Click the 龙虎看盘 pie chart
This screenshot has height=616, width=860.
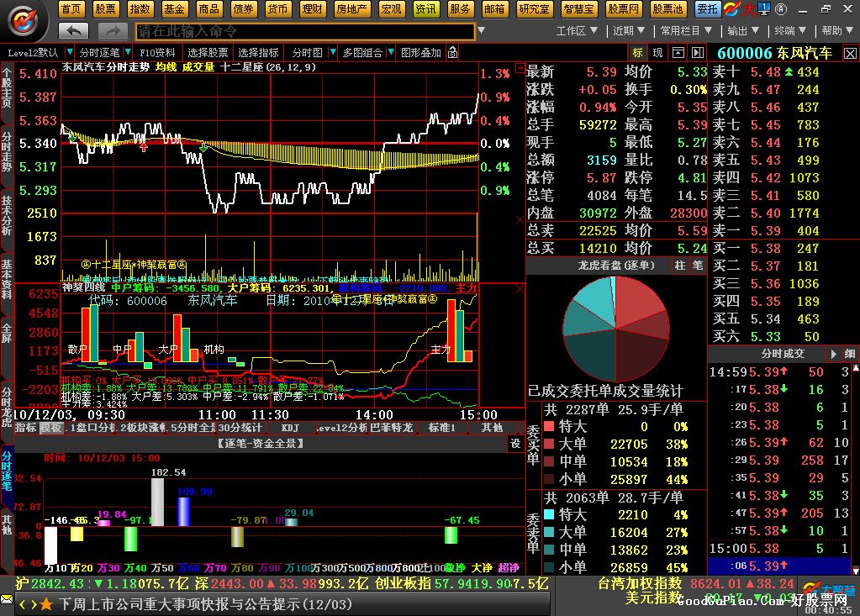[x=616, y=329]
